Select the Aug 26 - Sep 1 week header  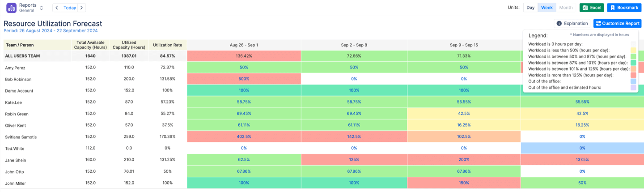(x=244, y=45)
